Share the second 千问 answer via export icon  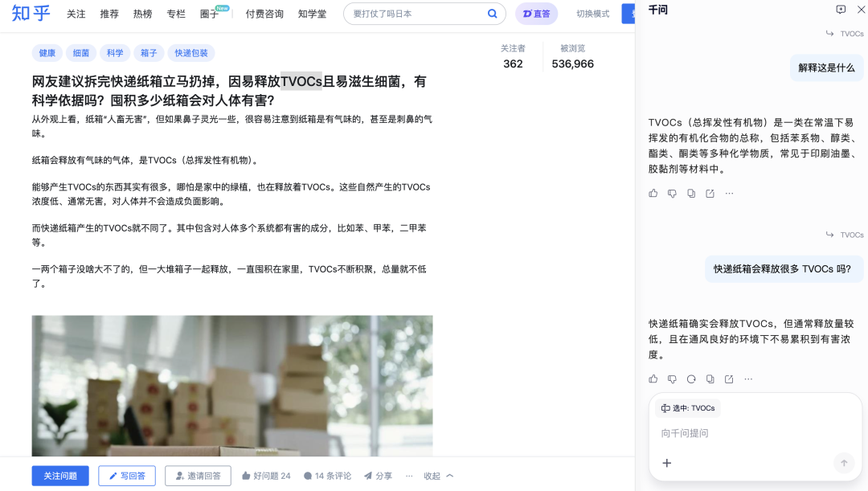(x=728, y=378)
